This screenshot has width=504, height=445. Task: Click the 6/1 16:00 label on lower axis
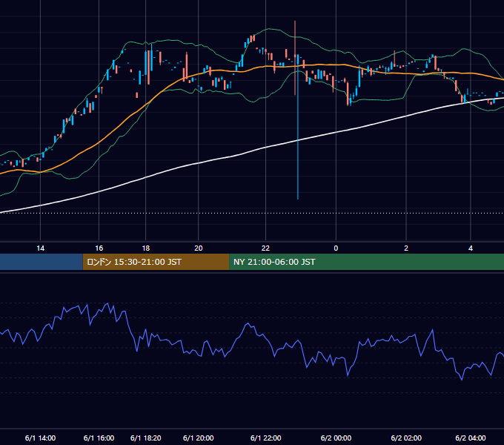[99, 438]
